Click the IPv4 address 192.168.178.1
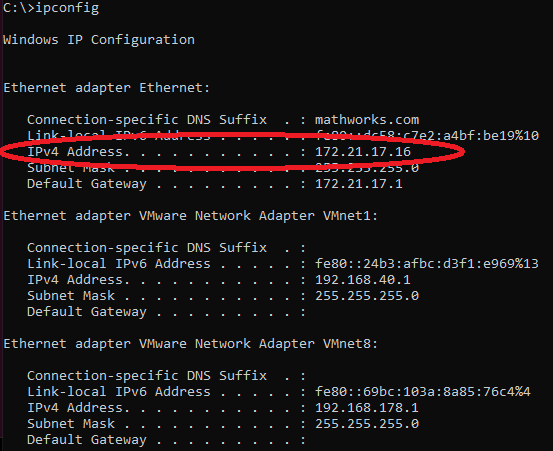Viewport: 553px width, 451px height. click(367, 408)
